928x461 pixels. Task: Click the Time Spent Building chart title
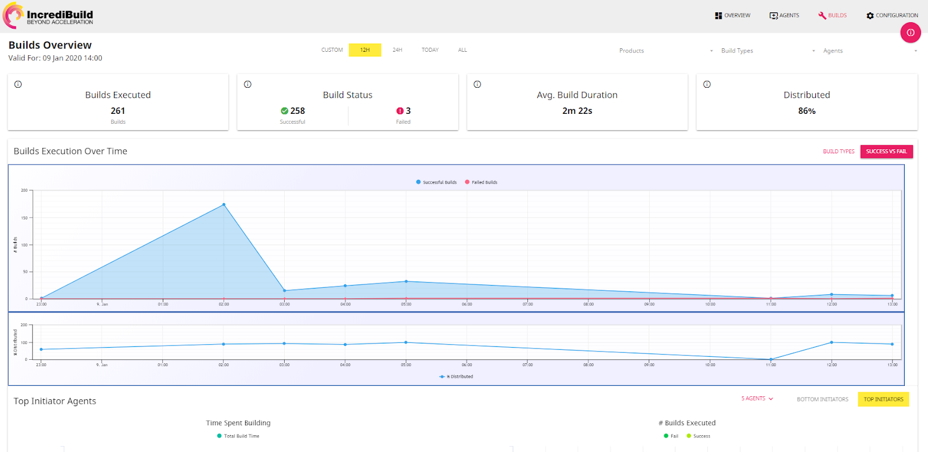pyautogui.click(x=239, y=423)
